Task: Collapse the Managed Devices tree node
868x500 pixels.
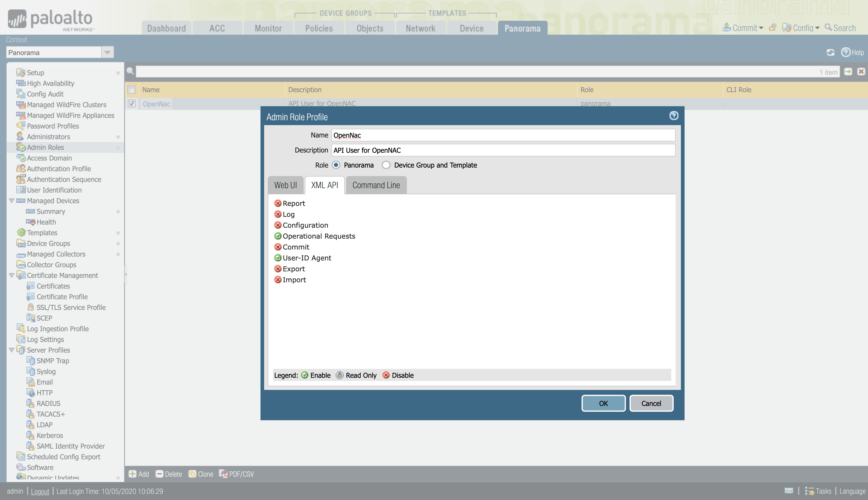Action: click(12, 201)
